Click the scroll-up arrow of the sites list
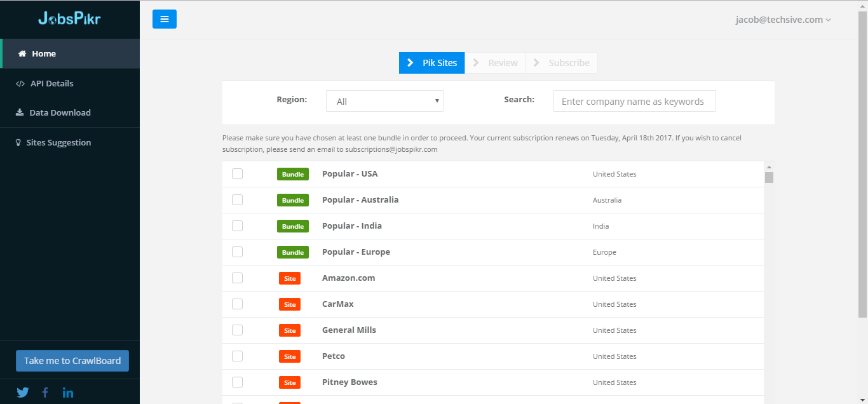Viewport: 868px width, 404px height. pos(769,166)
